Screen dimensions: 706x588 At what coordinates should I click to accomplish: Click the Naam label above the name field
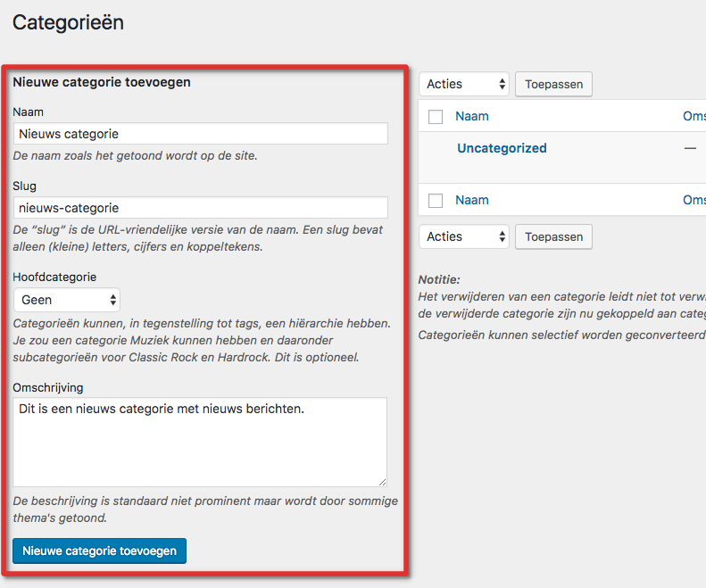pyautogui.click(x=28, y=112)
